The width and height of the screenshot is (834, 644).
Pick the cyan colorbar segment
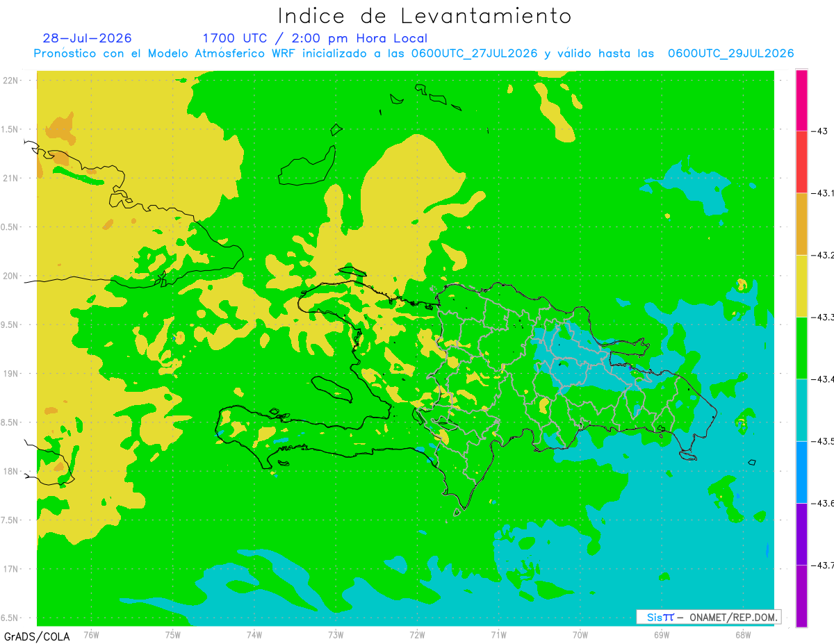pos(801,409)
